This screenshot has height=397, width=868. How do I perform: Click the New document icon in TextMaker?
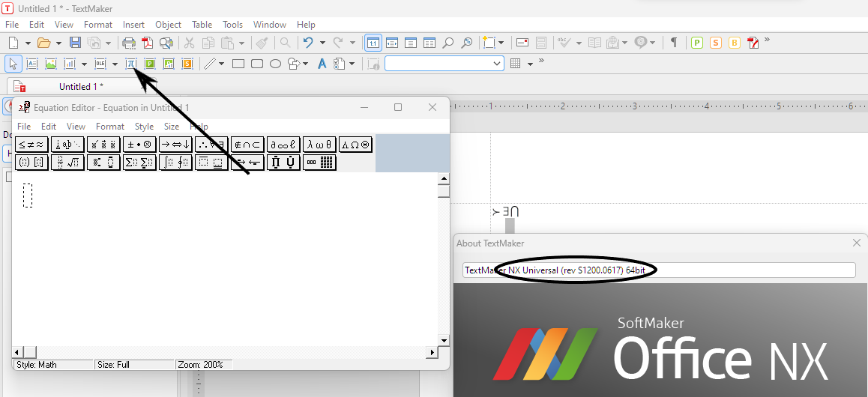click(x=13, y=43)
